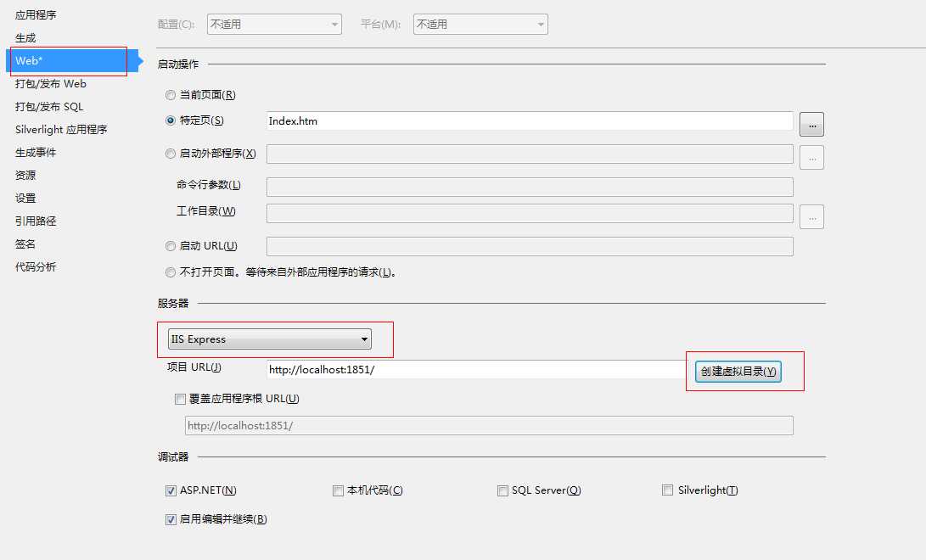Enable the Silverlight debugger checkbox
Screen dimensions: 926x560
(667, 490)
